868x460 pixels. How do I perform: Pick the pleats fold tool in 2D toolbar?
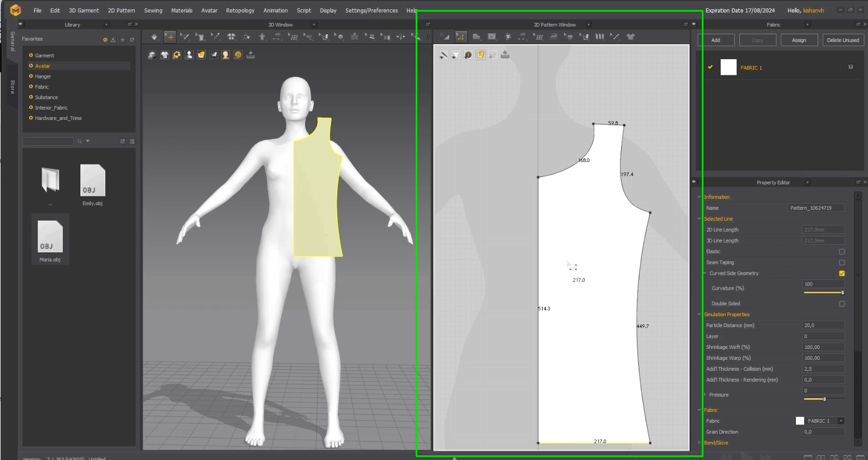pyautogui.click(x=600, y=37)
